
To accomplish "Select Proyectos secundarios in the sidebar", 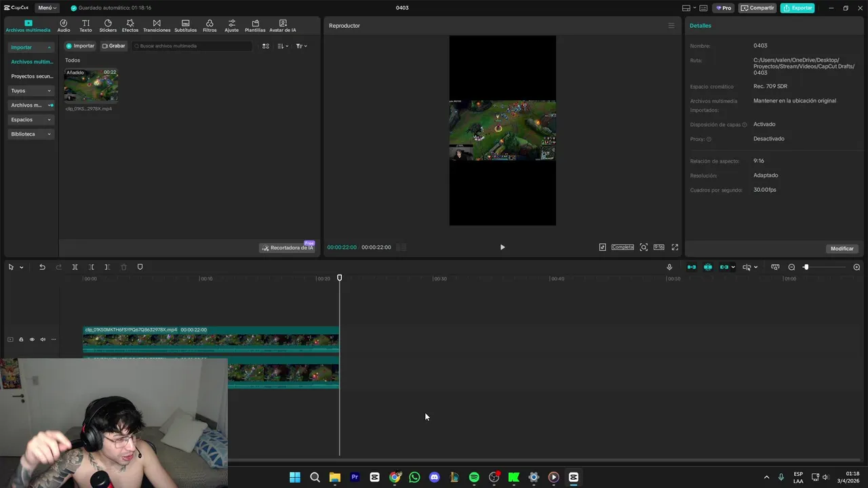I will tap(32, 76).
